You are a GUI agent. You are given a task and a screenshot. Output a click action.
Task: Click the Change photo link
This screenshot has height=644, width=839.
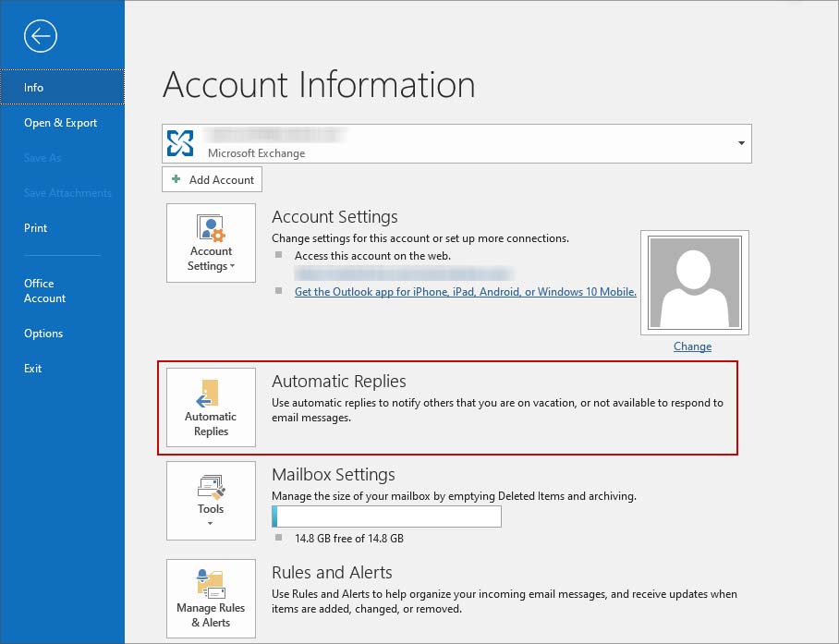(x=692, y=346)
